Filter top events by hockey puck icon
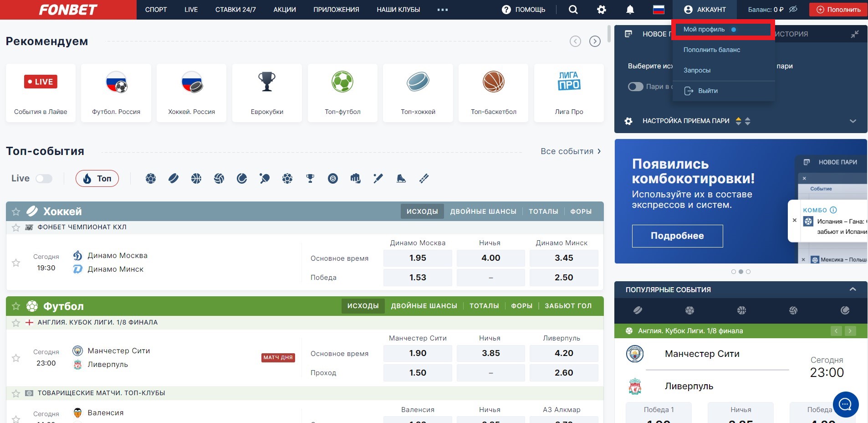 [174, 179]
